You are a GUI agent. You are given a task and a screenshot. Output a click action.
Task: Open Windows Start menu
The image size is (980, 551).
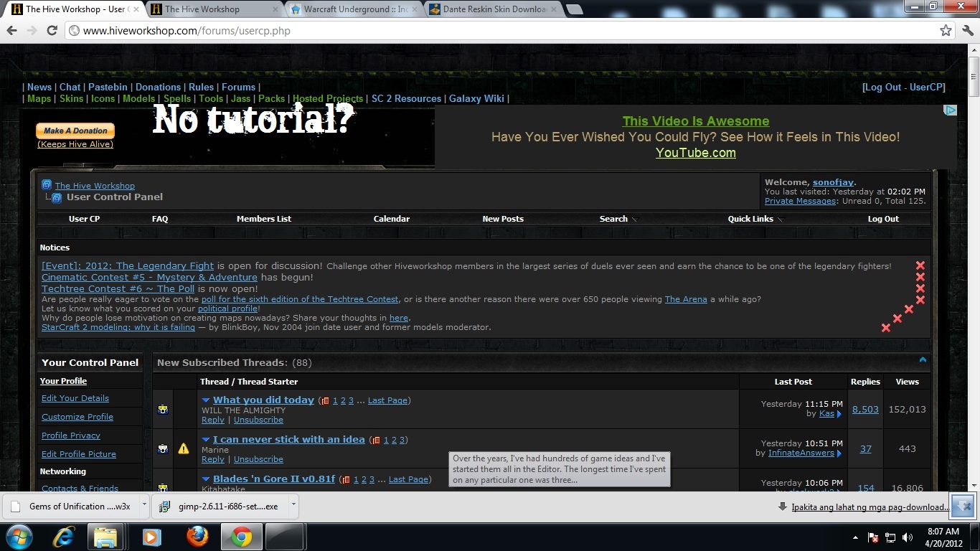click(19, 537)
